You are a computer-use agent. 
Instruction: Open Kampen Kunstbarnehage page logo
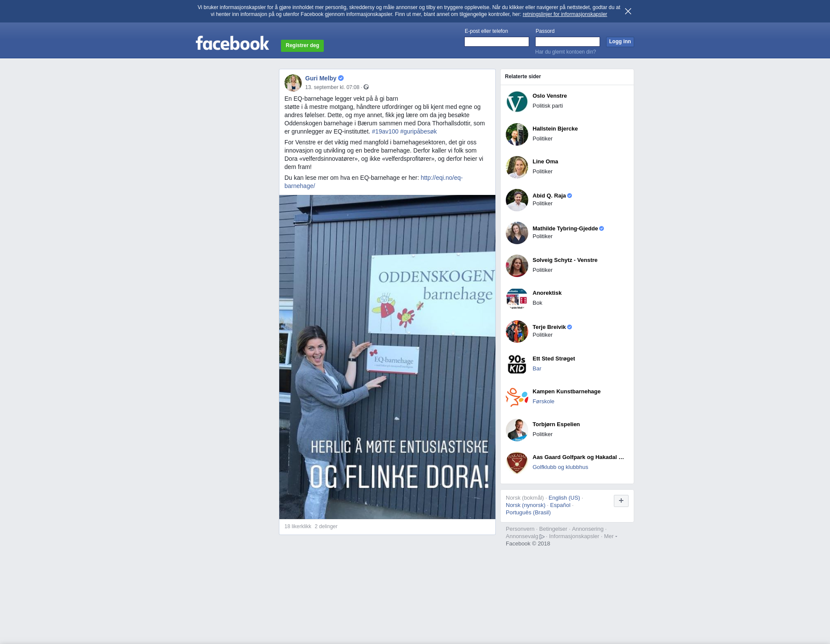tap(517, 397)
